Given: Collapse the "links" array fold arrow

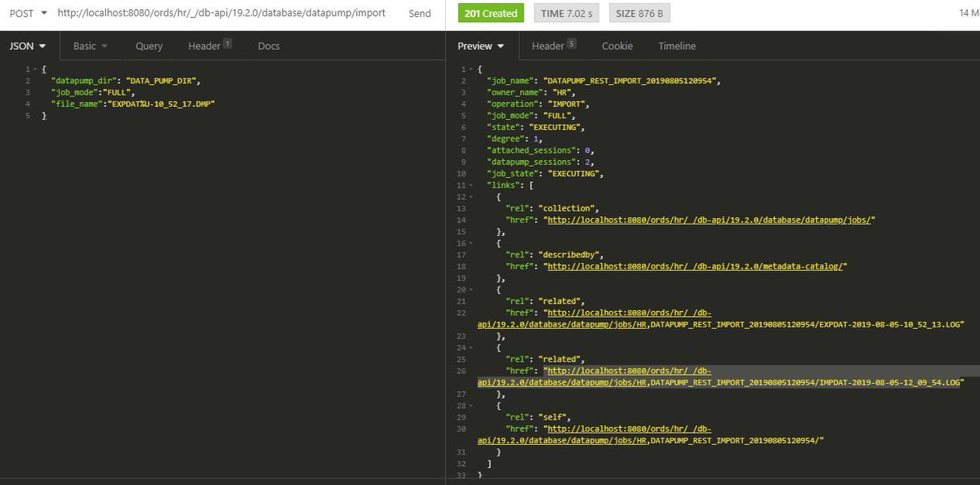Looking at the screenshot, I should 472,186.
